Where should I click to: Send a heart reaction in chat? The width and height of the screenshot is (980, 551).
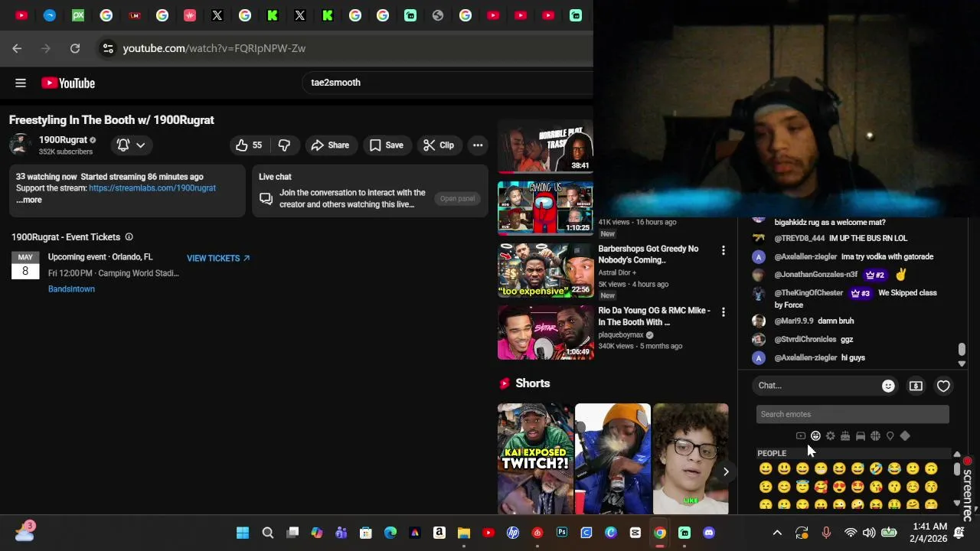click(943, 386)
